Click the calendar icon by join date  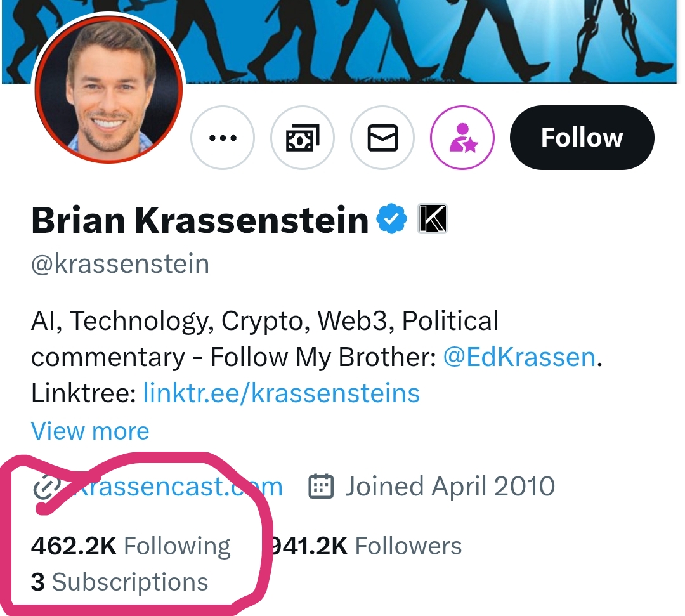coord(321,487)
